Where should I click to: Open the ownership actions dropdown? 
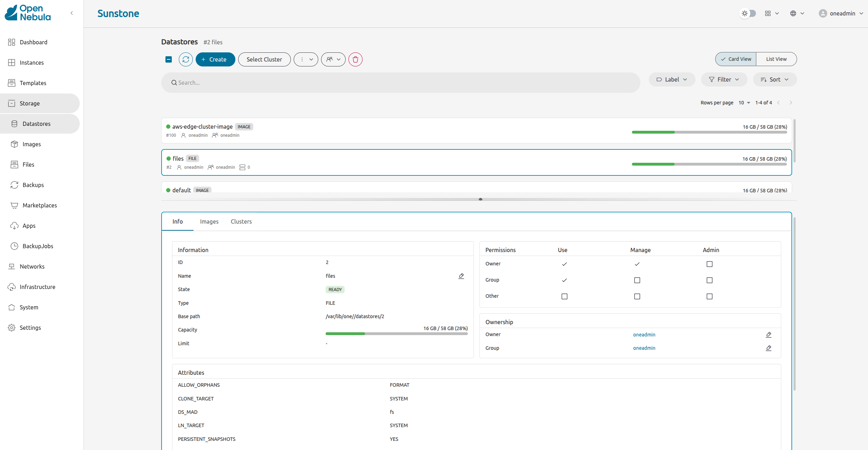[333, 59]
